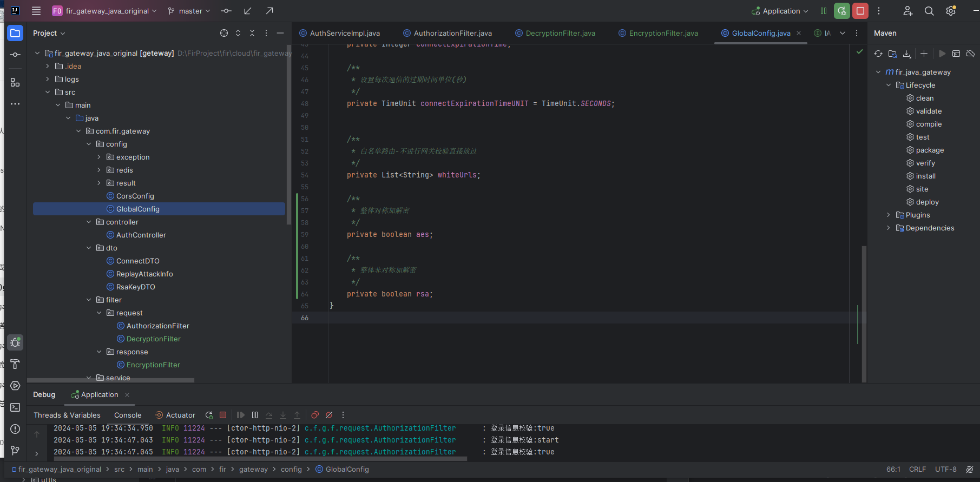Click gateway in the breadcrumb bar
The height and width of the screenshot is (482, 980).
click(x=253, y=470)
